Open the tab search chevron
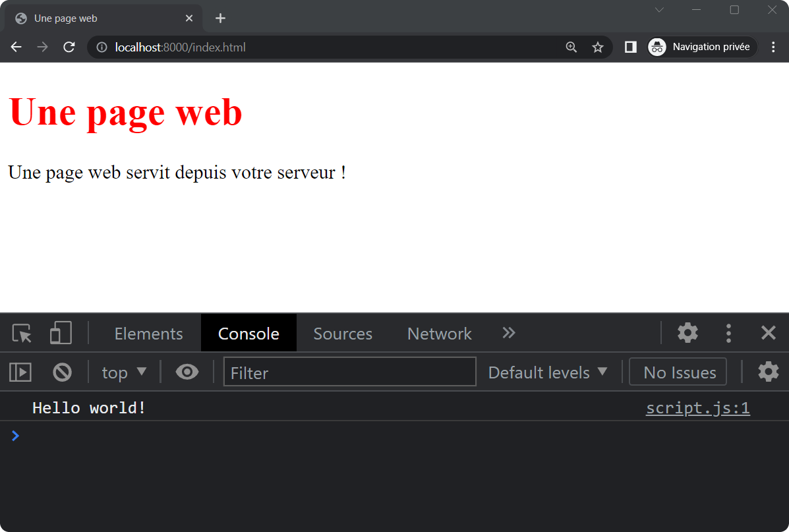 659,10
